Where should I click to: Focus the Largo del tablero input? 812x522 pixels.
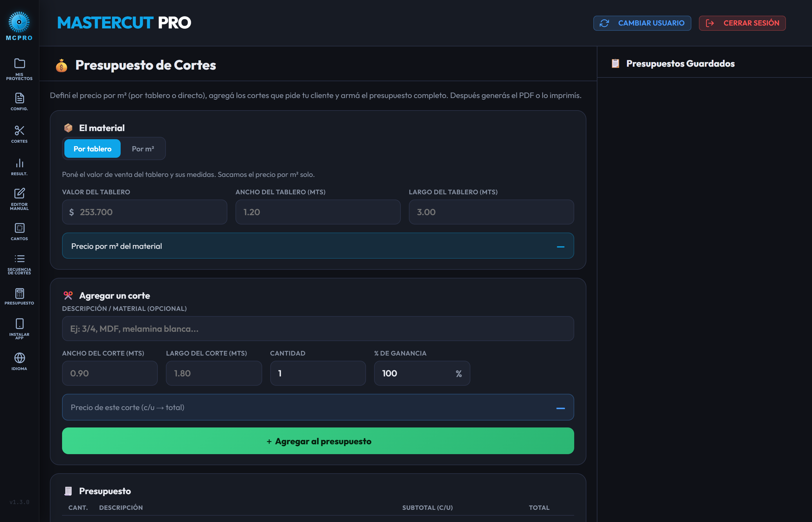point(491,212)
